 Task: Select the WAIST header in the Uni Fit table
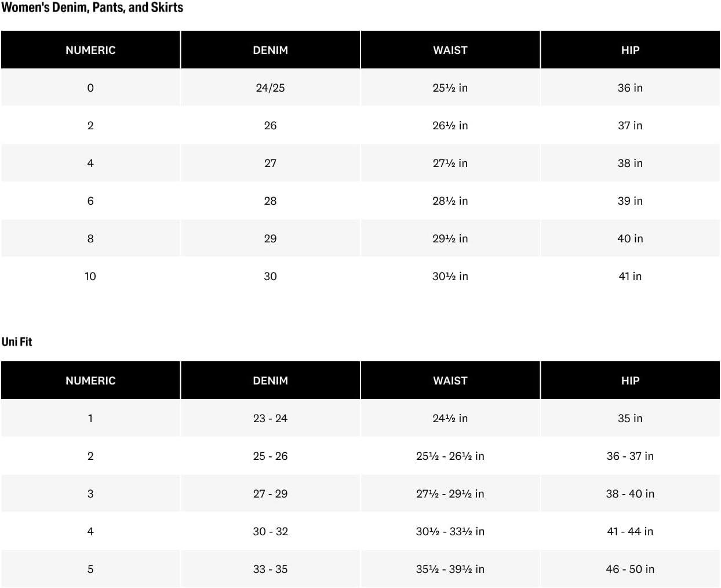pos(450,380)
